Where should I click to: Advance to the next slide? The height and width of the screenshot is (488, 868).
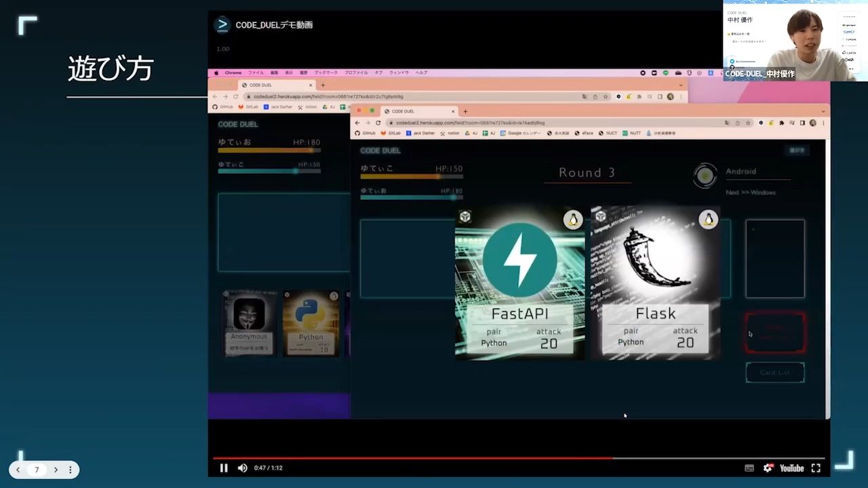tap(56, 470)
